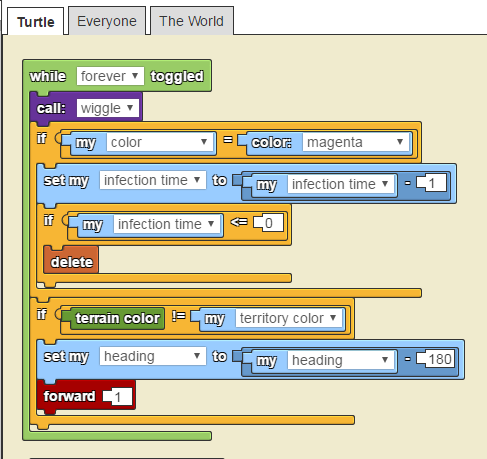Select the red forward block label

pos(69,396)
